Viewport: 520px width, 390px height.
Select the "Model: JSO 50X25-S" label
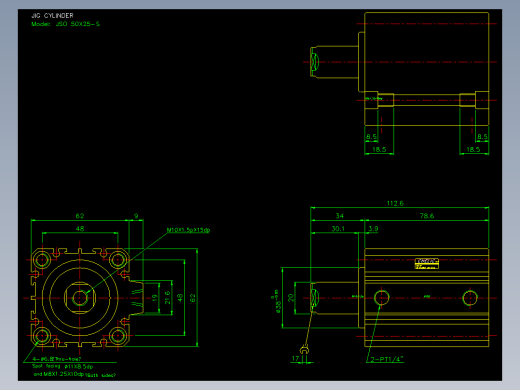[x=65, y=24]
